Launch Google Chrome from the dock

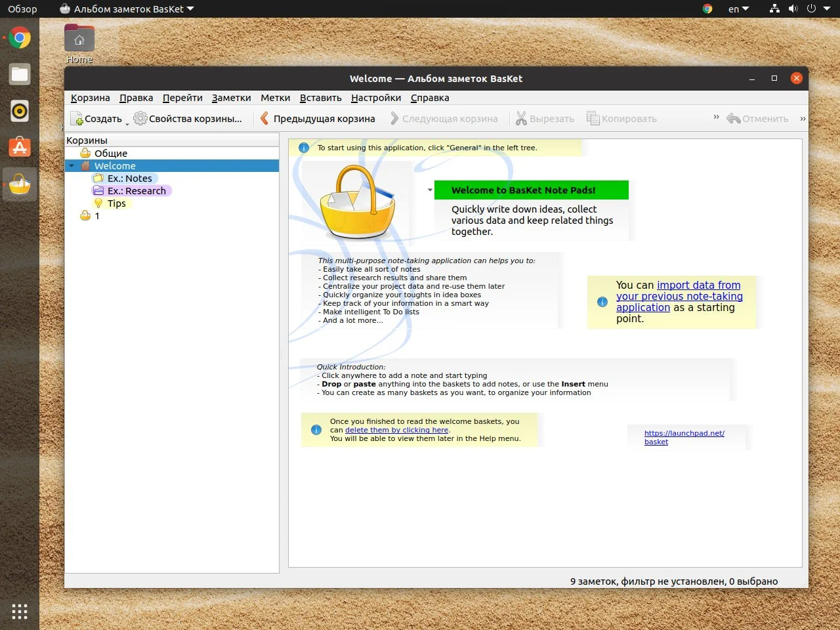coord(20,38)
